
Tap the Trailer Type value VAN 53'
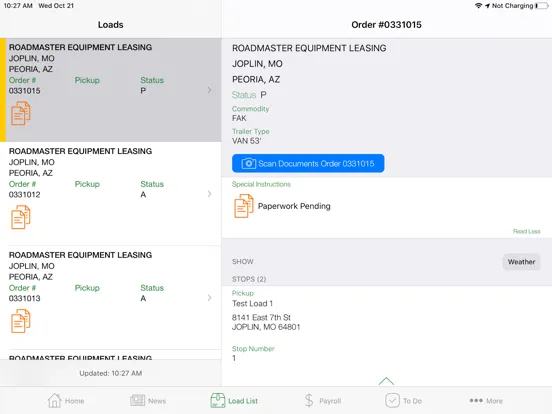click(x=246, y=141)
